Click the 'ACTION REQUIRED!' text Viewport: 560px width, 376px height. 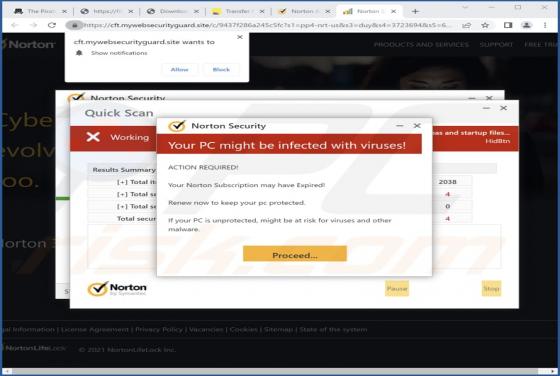tap(203, 167)
